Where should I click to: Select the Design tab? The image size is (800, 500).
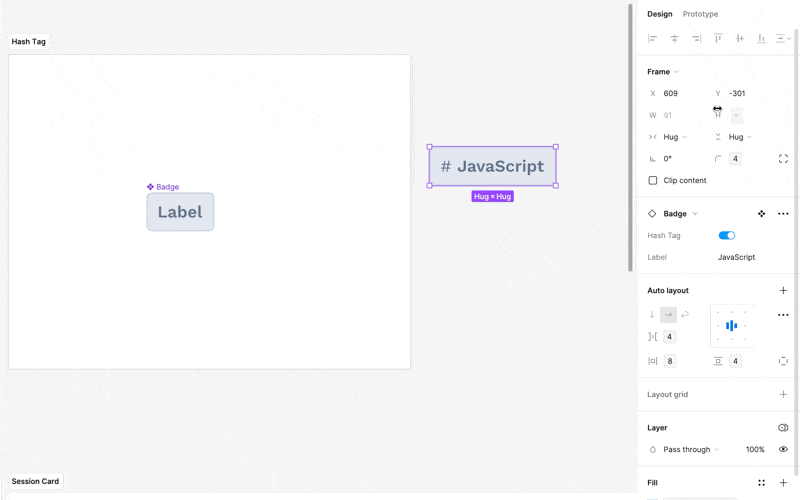pos(660,14)
